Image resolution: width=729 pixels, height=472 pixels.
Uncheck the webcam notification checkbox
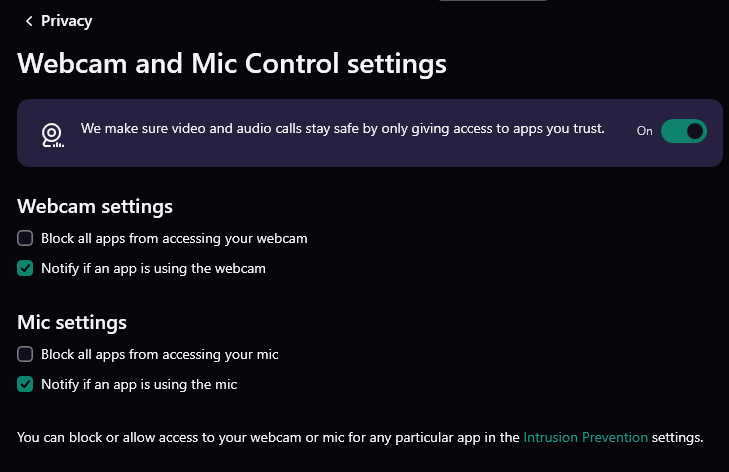pos(26,268)
